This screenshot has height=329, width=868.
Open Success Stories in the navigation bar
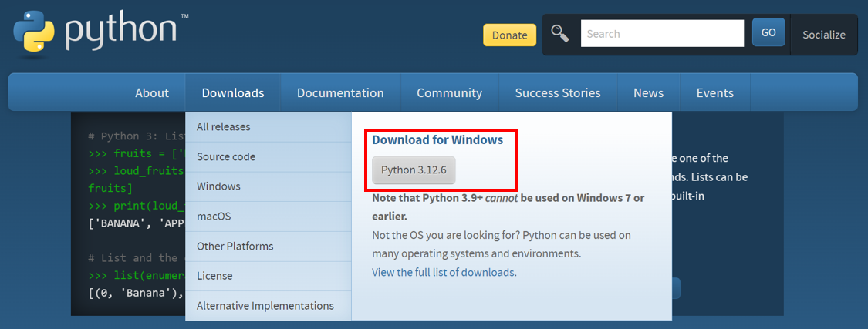[x=558, y=93]
